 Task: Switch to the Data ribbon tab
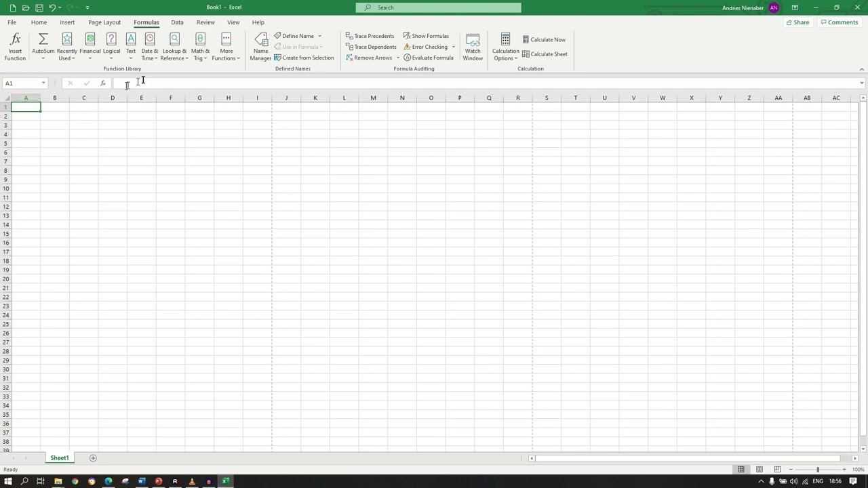tap(177, 22)
